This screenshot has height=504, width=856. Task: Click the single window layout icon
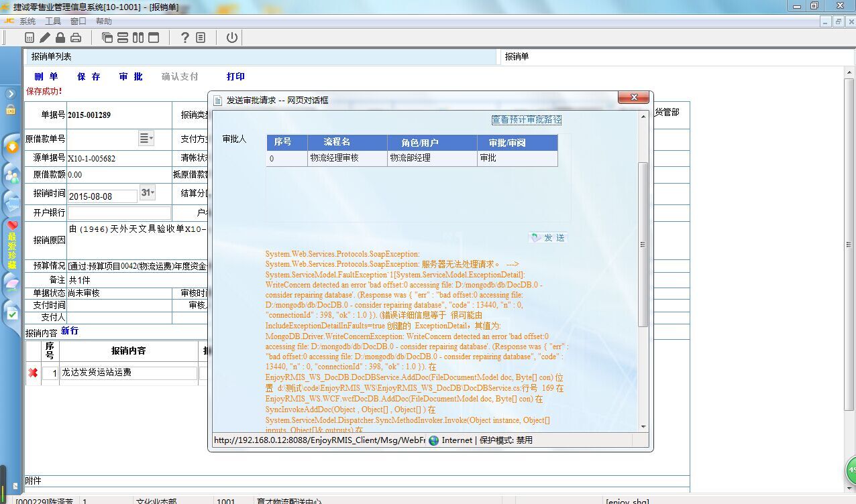click(154, 38)
